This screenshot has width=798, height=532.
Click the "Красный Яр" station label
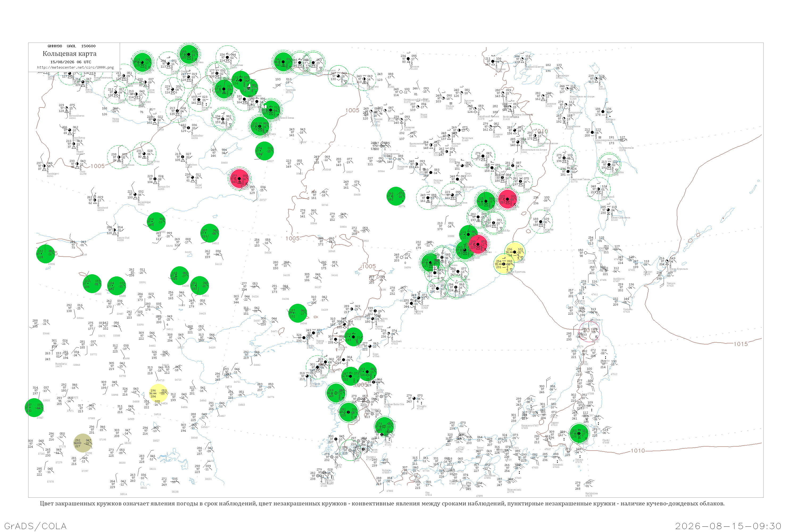pos(503,231)
